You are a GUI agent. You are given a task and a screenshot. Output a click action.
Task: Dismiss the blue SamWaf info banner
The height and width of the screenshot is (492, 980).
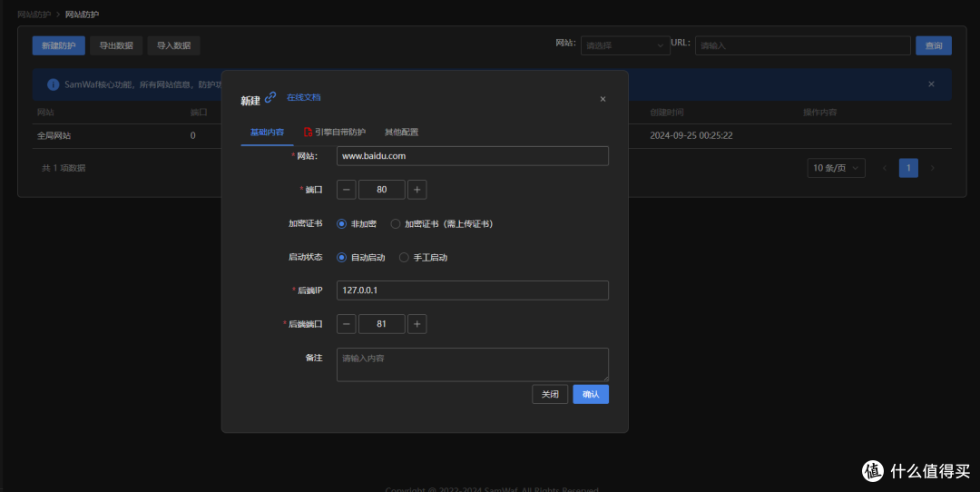pos(931,84)
